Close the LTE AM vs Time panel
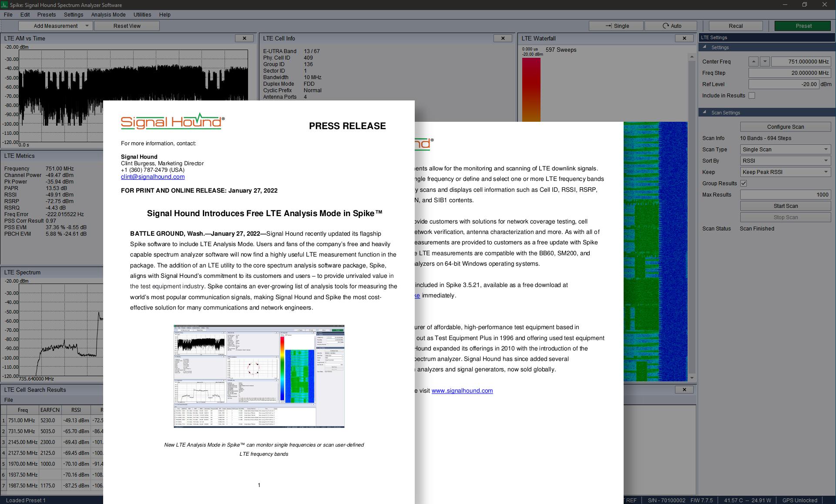 coord(244,38)
